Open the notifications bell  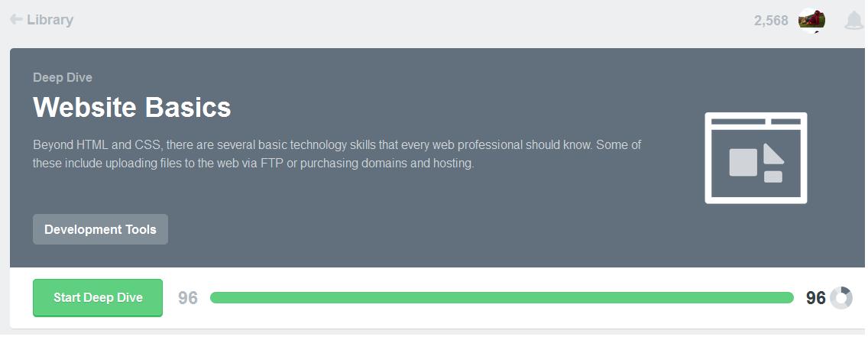[853, 21]
